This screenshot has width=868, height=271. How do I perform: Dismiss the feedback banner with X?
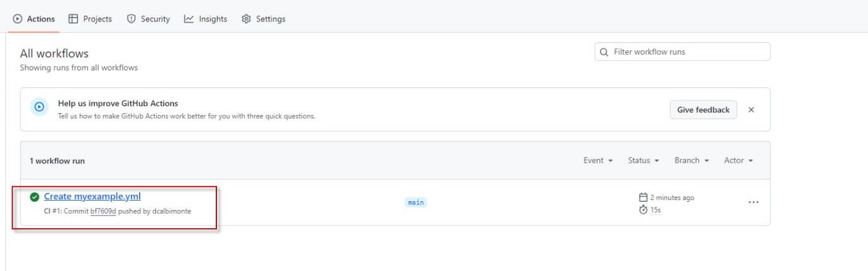tap(751, 109)
